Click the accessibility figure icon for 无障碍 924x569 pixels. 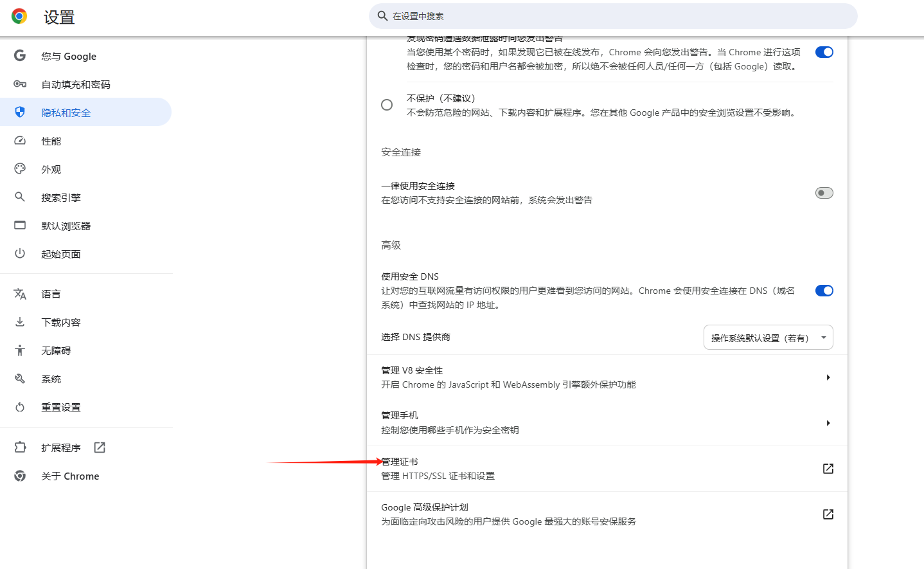coord(20,350)
